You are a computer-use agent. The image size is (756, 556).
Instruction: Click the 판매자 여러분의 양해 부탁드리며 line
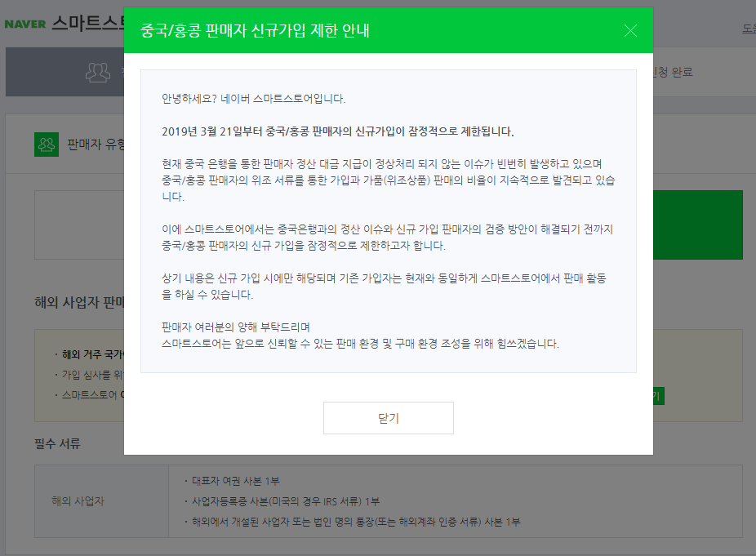coord(236,327)
